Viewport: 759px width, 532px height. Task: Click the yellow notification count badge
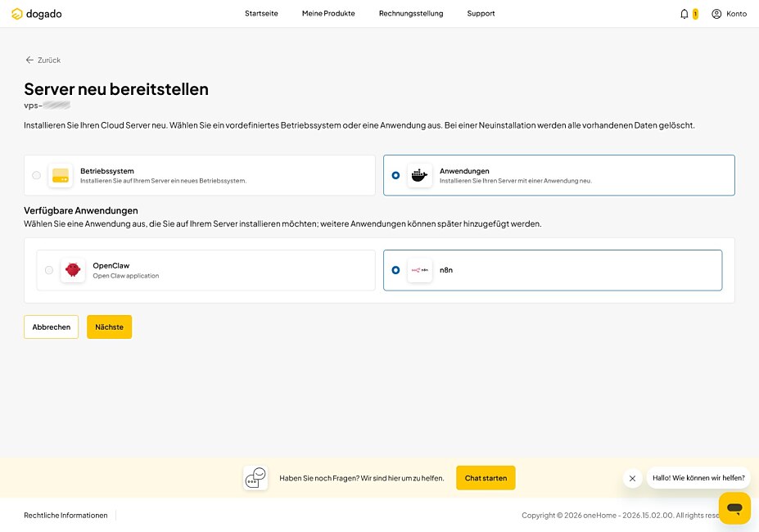[696, 14]
